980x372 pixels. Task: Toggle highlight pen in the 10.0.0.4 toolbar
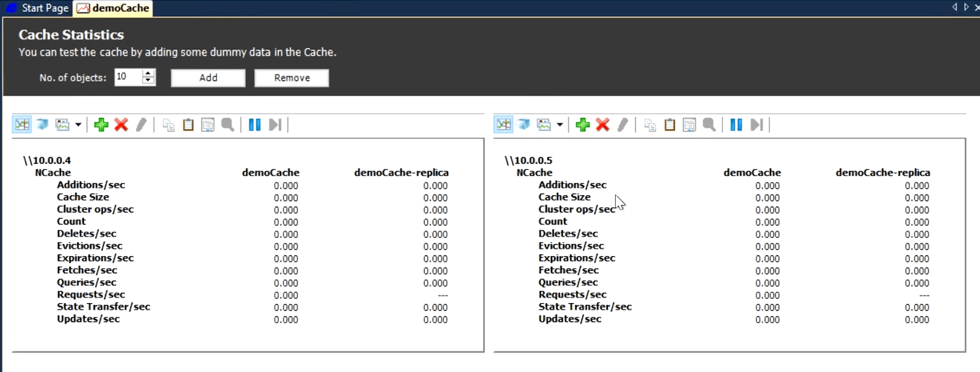click(141, 125)
